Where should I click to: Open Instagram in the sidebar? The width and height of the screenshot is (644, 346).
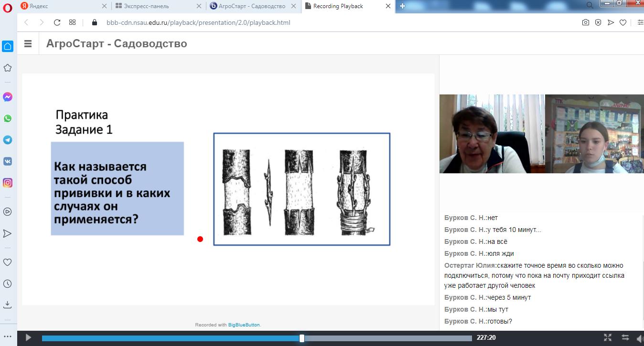(x=8, y=183)
